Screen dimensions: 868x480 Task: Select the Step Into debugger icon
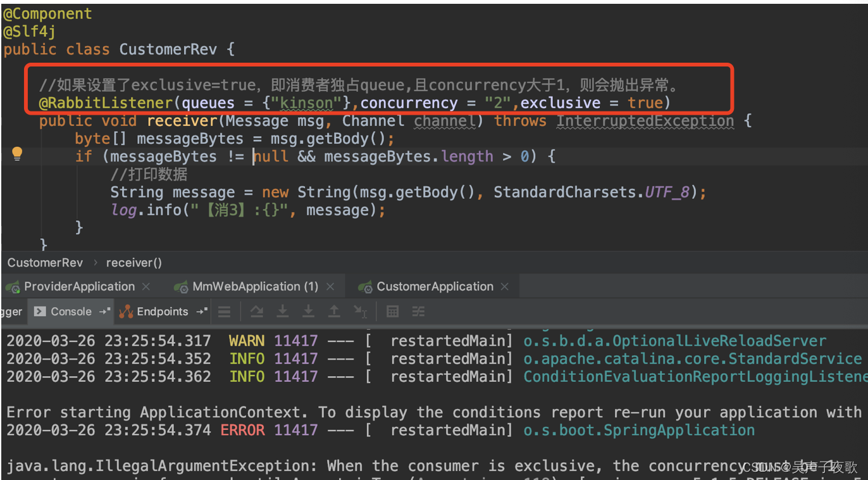(x=282, y=311)
